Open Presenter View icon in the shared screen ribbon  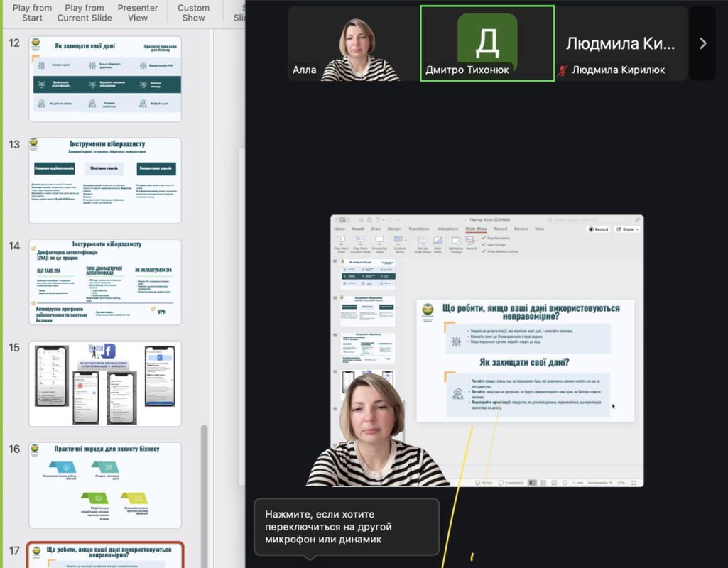click(379, 241)
